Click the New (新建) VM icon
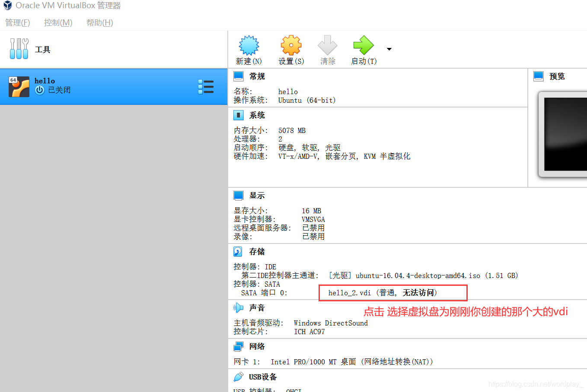Screen dimensions: 587x392 coord(249,45)
